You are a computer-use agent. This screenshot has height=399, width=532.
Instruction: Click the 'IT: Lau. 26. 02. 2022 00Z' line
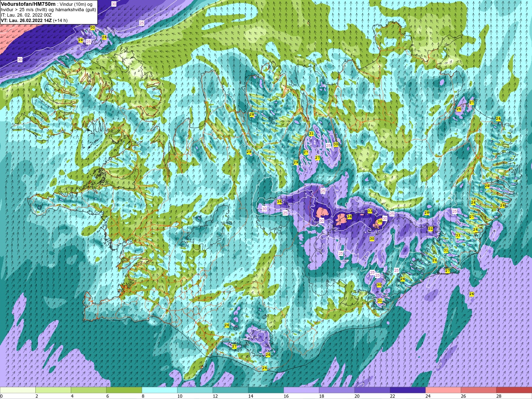tap(26, 15)
